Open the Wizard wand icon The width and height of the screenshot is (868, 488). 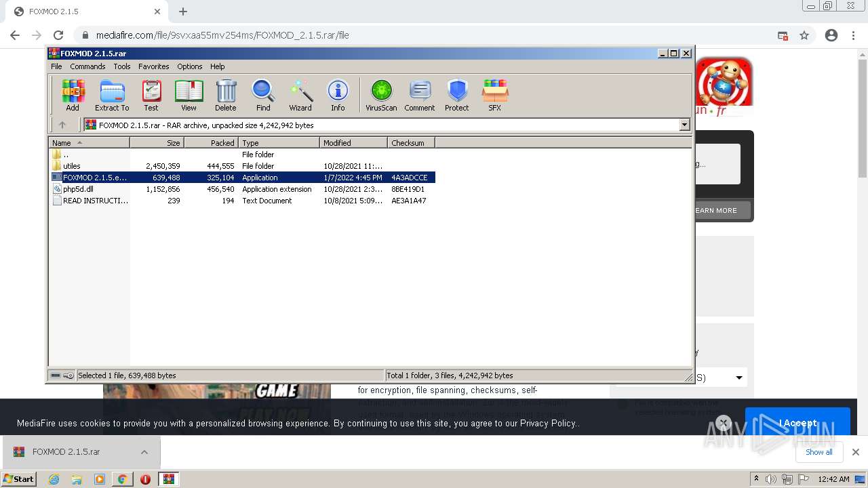300,95
